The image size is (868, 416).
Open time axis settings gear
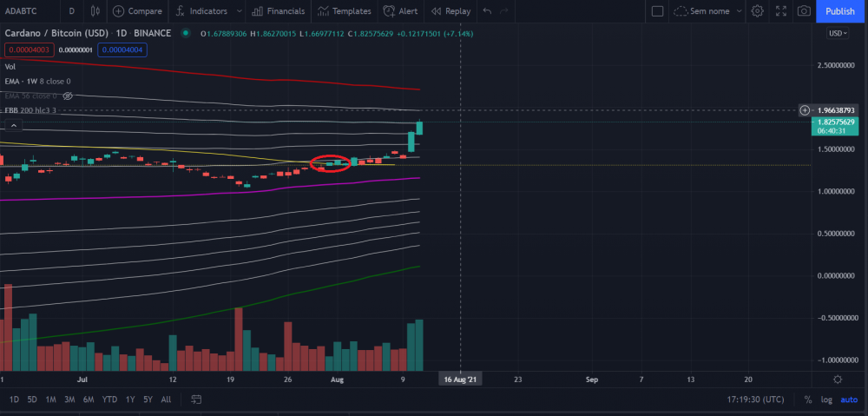point(838,380)
